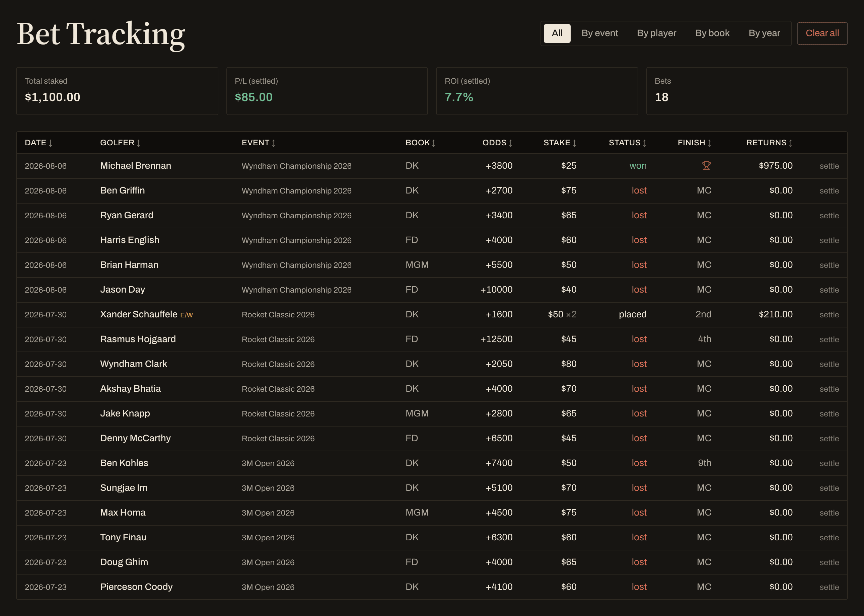Sort table by Book column header
Image resolution: width=864 pixels, height=616 pixels.
pyautogui.click(x=420, y=143)
